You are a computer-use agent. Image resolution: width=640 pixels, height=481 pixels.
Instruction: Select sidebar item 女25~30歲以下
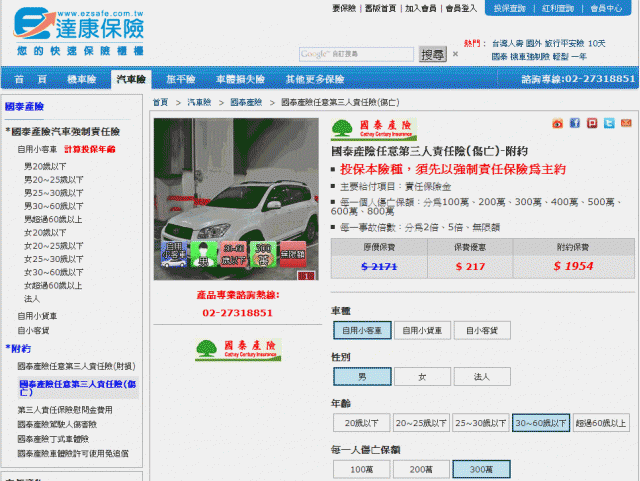[x=53, y=259]
